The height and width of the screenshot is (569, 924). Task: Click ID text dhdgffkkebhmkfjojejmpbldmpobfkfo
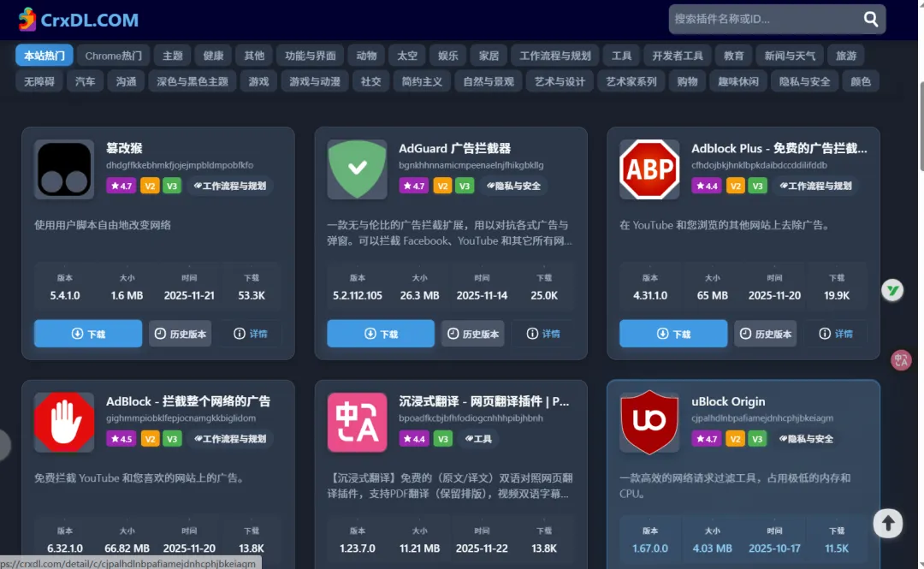[180, 165]
